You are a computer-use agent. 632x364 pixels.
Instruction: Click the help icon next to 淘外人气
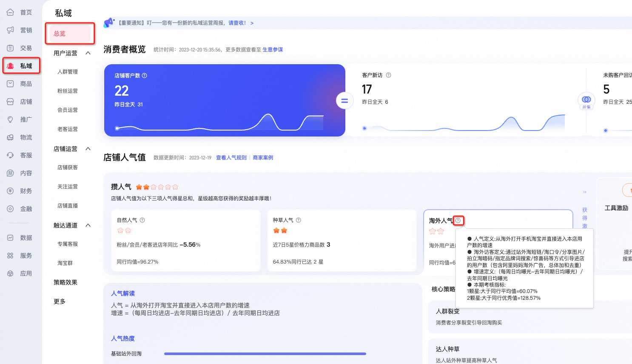pyautogui.click(x=458, y=220)
